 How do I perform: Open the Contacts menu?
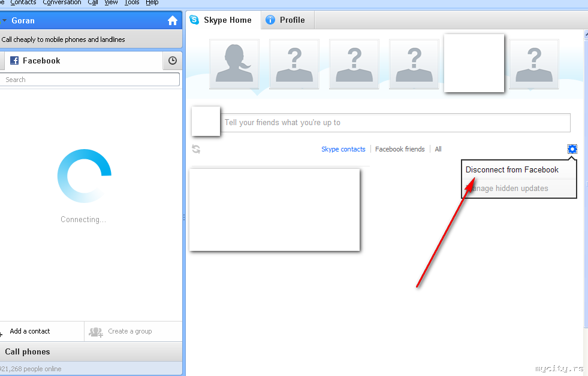click(x=23, y=2)
